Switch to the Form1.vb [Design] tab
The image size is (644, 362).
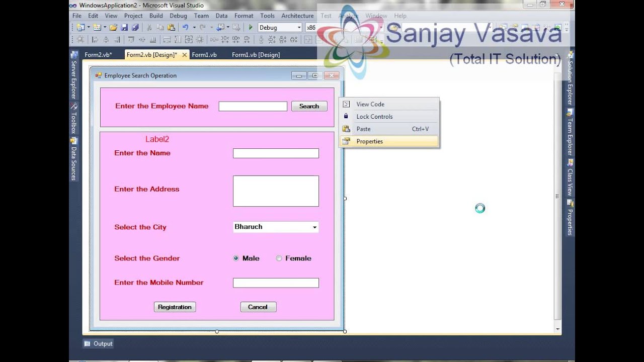click(x=256, y=55)
